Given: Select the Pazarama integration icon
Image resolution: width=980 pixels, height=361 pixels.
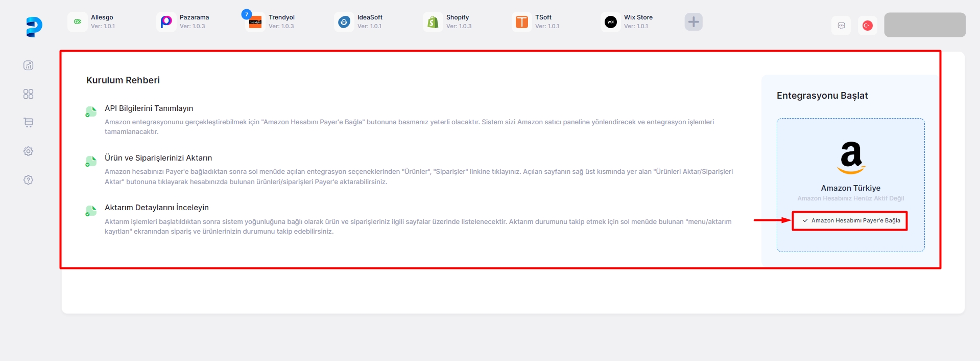Looking at the screenshot, I should click(x=166, y=22).
